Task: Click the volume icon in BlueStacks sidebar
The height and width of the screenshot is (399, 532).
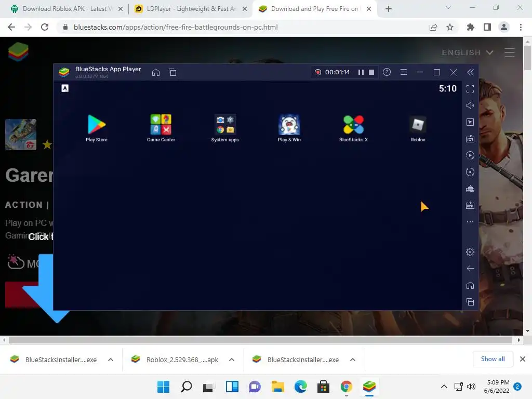Action: pyautogui.click(x=470, y=105)
